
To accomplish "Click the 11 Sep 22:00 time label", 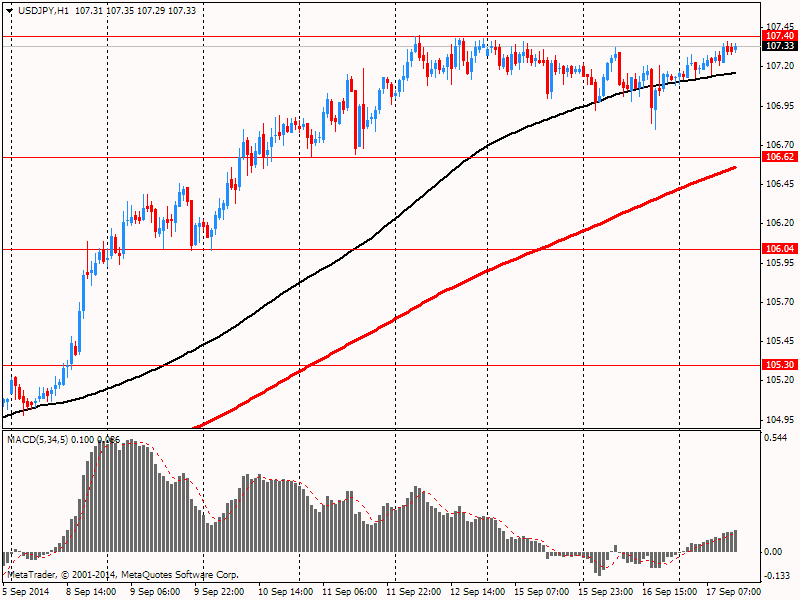I will 413,591.
